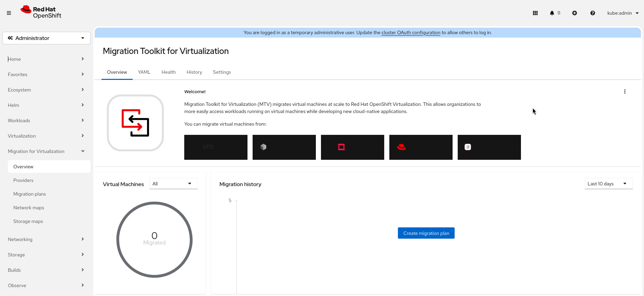Select the grey cube provider card

tap(284, 147)
